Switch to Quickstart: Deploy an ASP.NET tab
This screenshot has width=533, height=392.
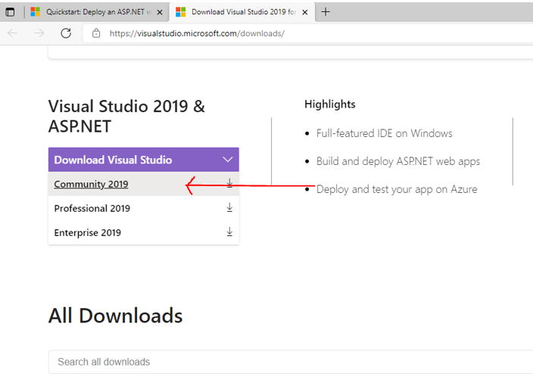pyautogui.click(x=97, y=12)
